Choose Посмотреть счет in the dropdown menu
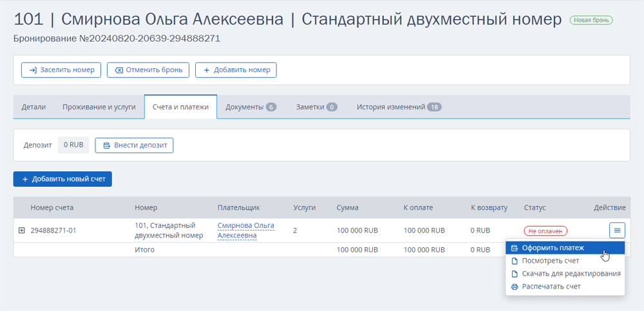 pos(565,261)
